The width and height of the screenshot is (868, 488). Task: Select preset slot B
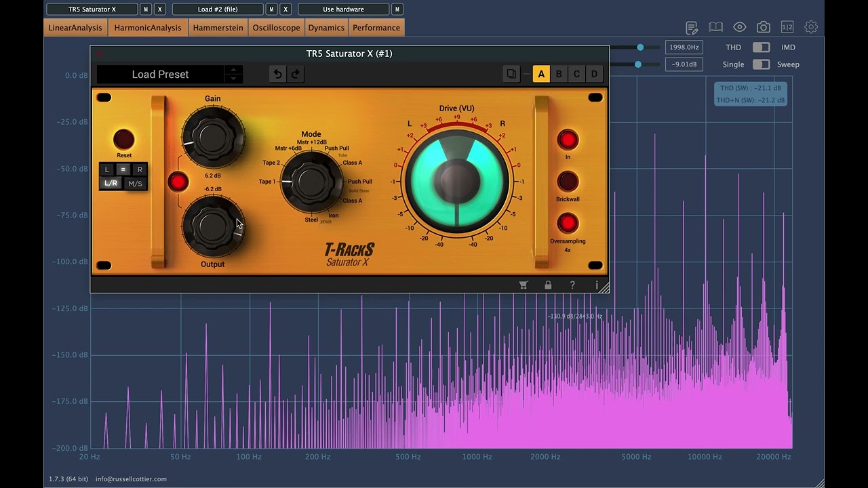coord(559,75)
